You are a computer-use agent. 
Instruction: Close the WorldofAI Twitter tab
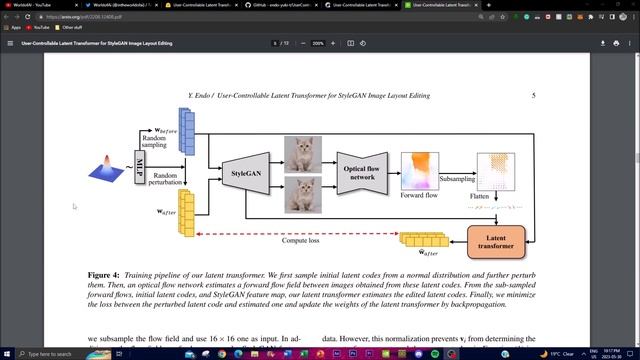tap(156, 5)
